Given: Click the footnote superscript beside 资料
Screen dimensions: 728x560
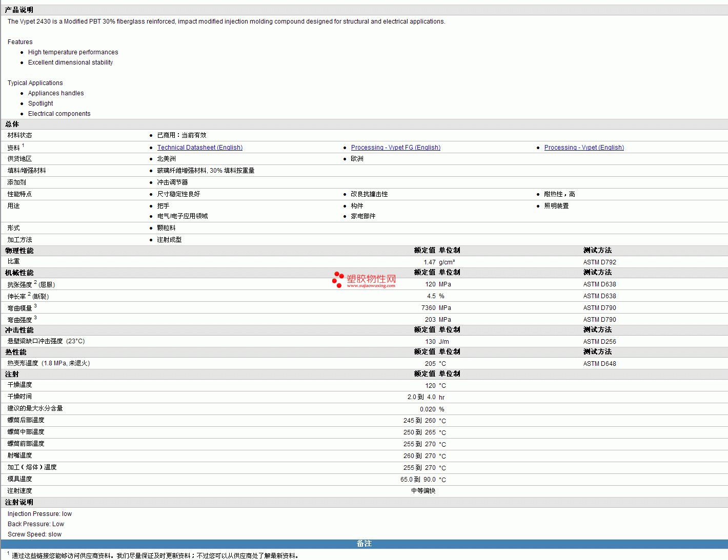Looking at the screenshot, I should click(x=23, y=146).
